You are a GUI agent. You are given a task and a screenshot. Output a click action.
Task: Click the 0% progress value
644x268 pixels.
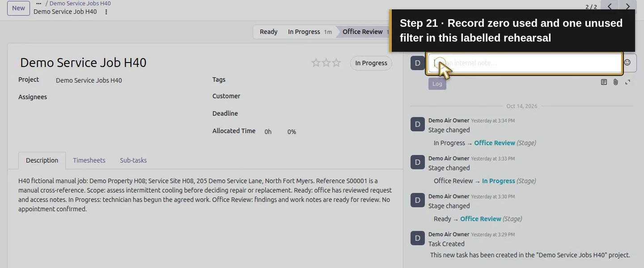click(x=292, y=132)
